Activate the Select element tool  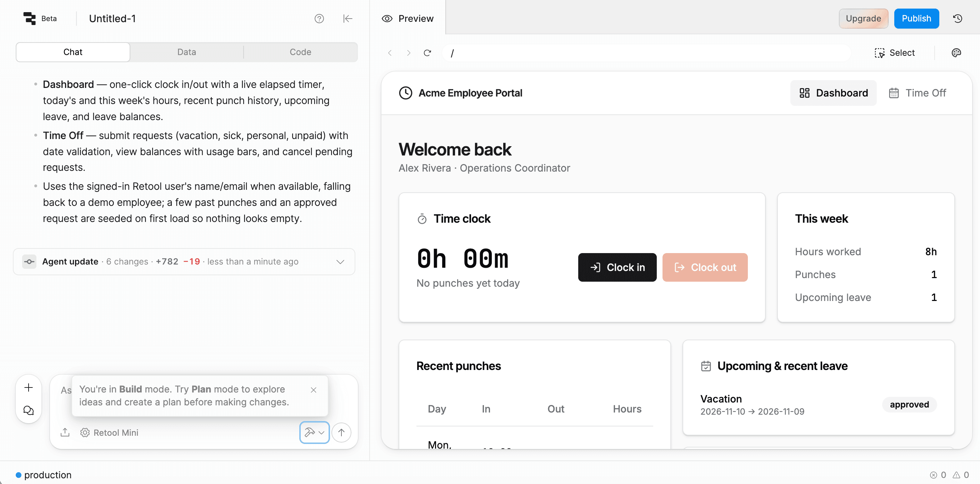[894, 53]
